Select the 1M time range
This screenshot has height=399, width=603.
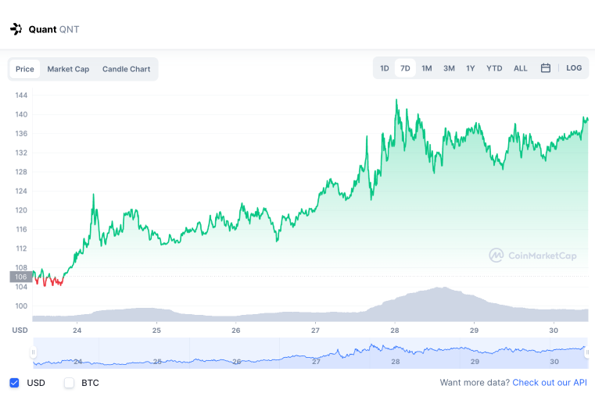click(427, 68)
